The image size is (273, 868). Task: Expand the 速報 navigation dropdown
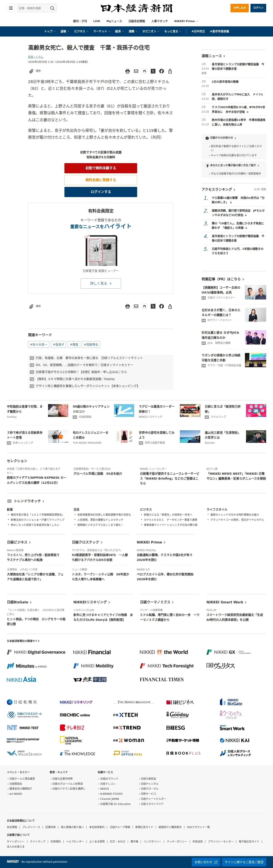(64, 31)
